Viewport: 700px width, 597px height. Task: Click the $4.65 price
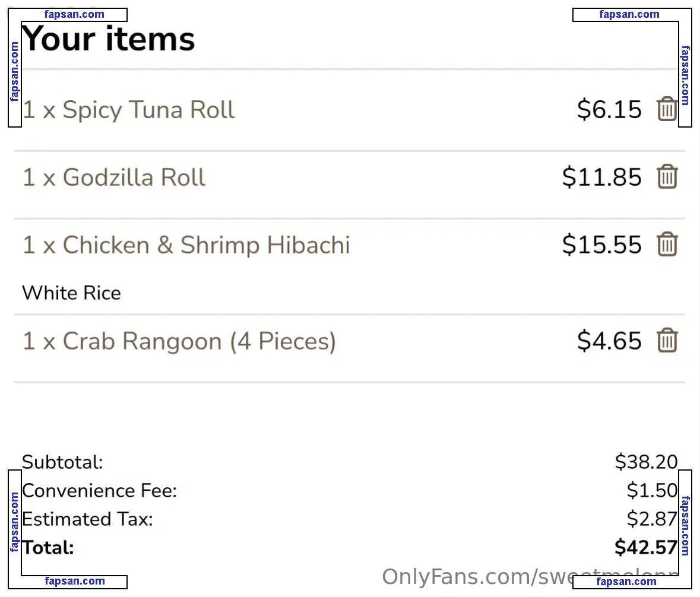click(x=609, y=341)
